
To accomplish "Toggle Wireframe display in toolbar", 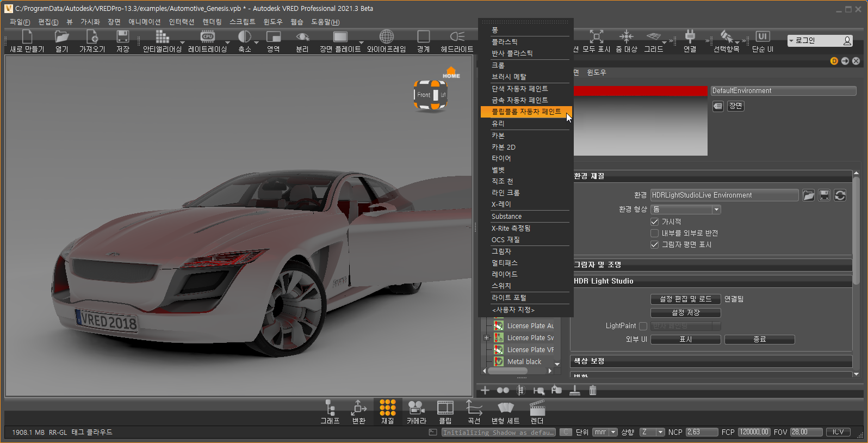I will pos(386,37).
